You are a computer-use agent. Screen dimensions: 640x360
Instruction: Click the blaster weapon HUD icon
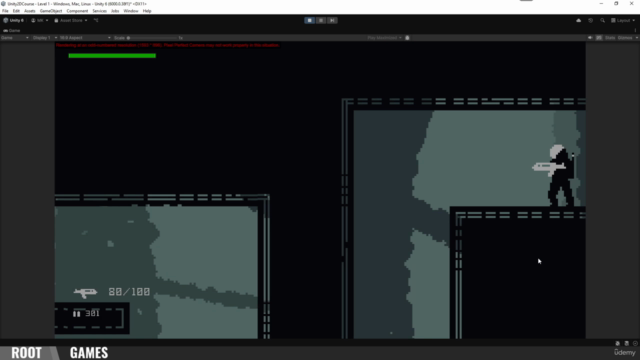click(x=85, y=292)
